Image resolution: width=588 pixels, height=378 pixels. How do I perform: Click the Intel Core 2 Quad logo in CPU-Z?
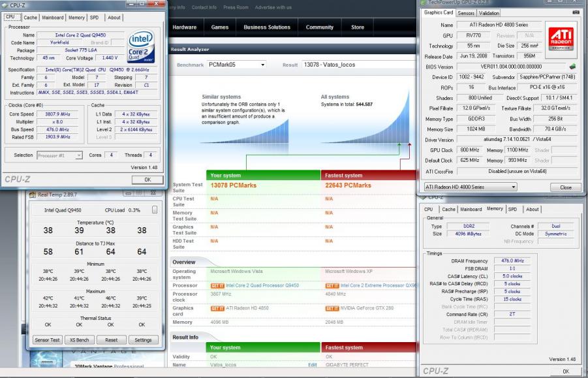142,47
